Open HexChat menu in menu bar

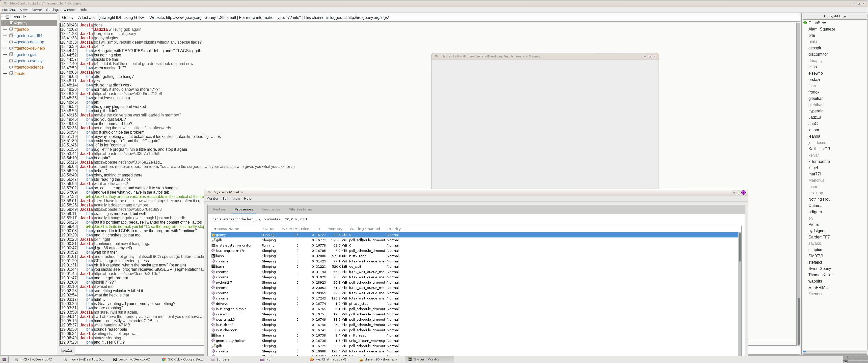click(9, 10)
